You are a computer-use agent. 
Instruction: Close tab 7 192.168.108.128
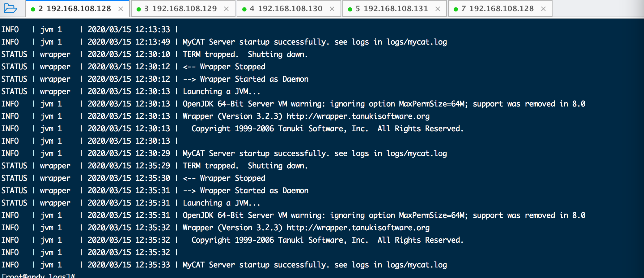click(544, 9)
